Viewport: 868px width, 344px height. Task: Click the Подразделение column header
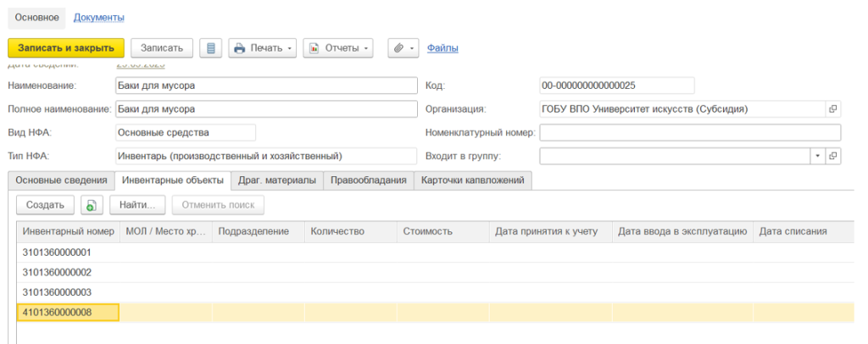pyautogui.click(x=259, y=231)
